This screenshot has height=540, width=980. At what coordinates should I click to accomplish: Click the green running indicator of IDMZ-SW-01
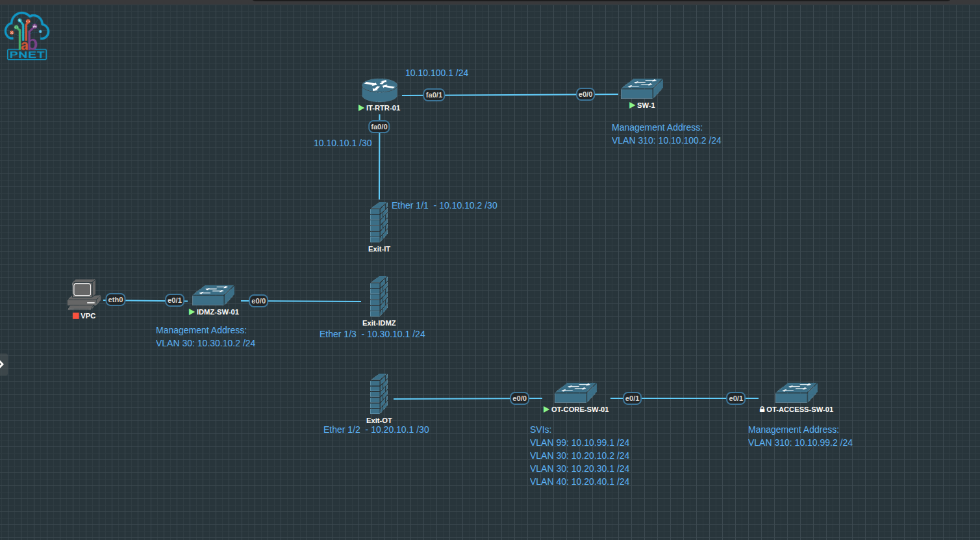(x=192, y=312)
